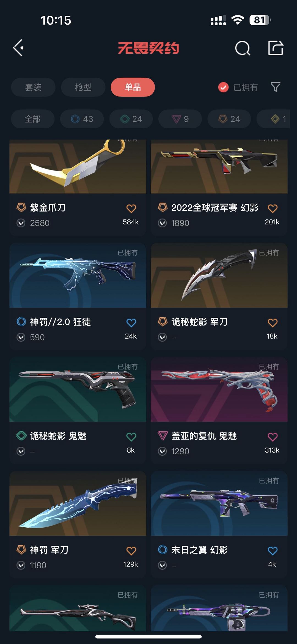The image size is (297, 644).
Task: Filter by blue tier showing 43
Action: 82,119
